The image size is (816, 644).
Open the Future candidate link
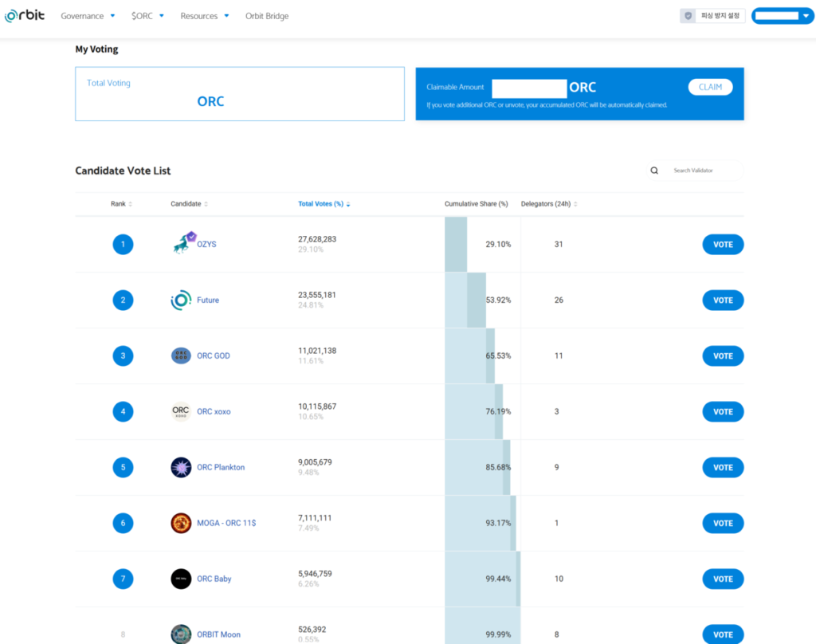click(x=208, y=300)
